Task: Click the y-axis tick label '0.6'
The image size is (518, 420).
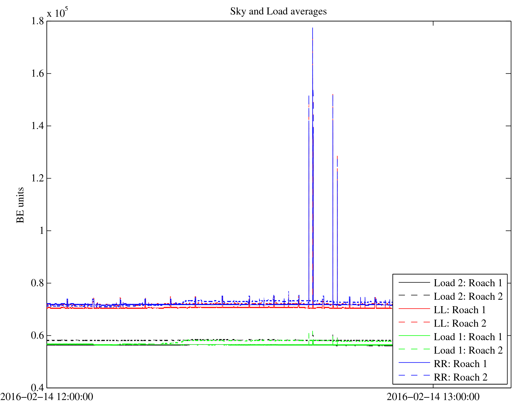Action: 37,335
